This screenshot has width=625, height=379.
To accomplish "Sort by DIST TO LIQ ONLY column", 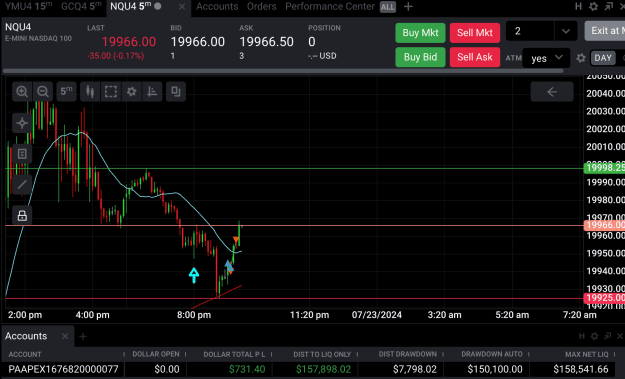I will [322, 354].
